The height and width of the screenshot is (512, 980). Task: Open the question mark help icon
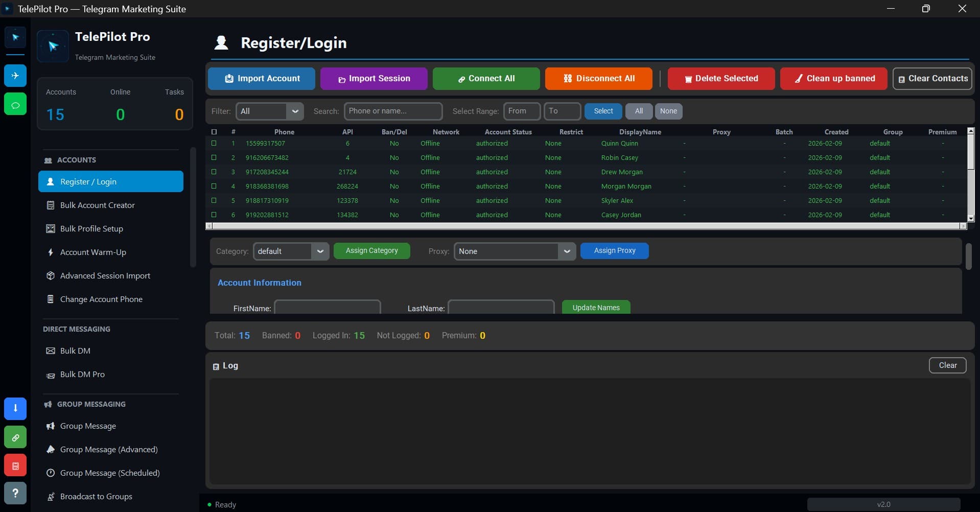pos(15,493)
